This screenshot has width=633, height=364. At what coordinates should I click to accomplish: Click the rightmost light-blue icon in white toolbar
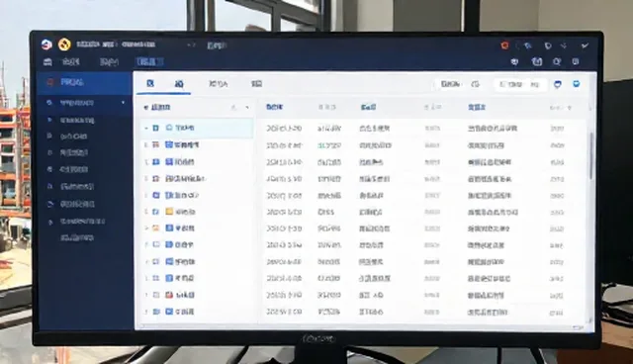[576, 84]
